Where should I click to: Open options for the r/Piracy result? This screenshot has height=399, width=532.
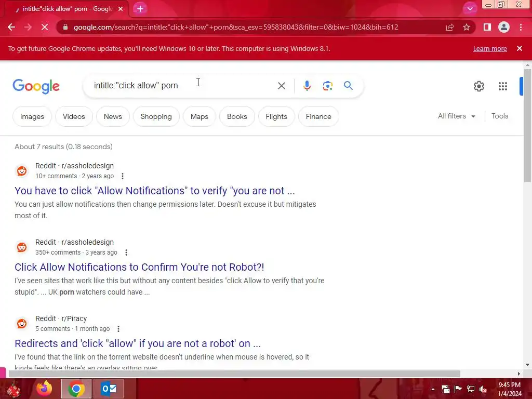pyautogui.click(x=118, y=329)
